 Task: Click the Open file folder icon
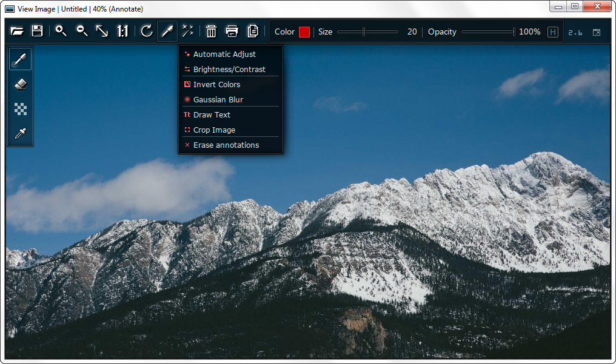(17, 31)
